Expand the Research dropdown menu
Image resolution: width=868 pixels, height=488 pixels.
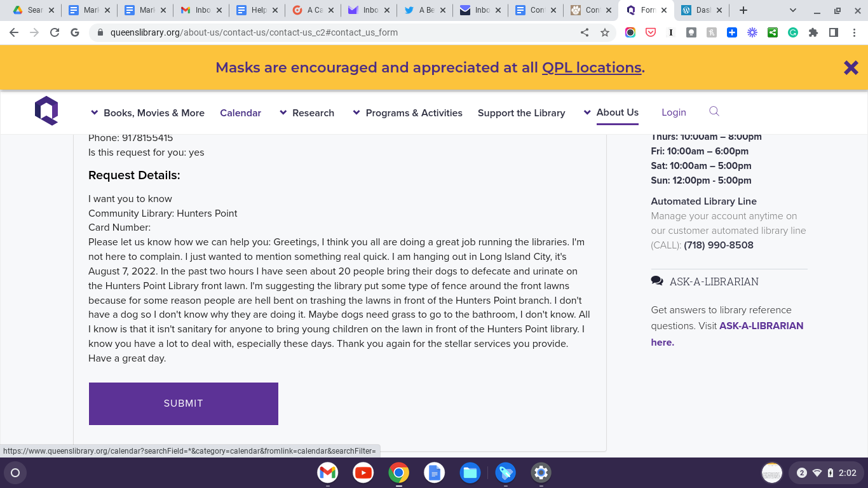307,112
